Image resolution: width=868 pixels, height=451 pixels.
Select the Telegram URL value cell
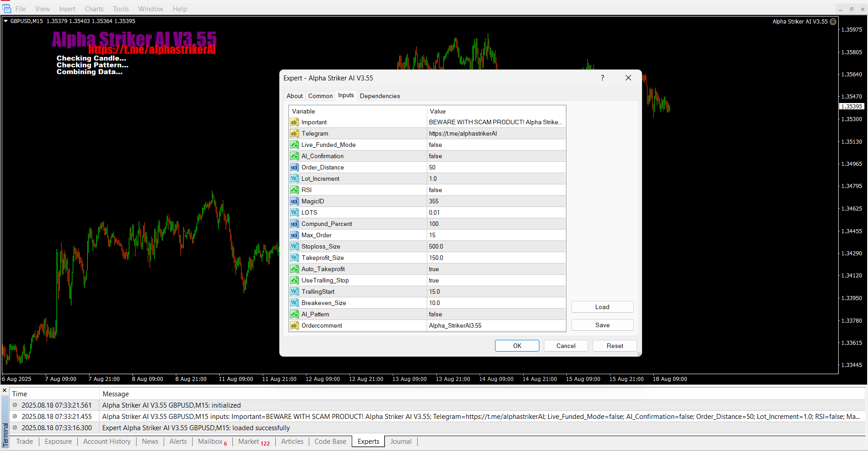pyautogui.click(x=496, y=133)
